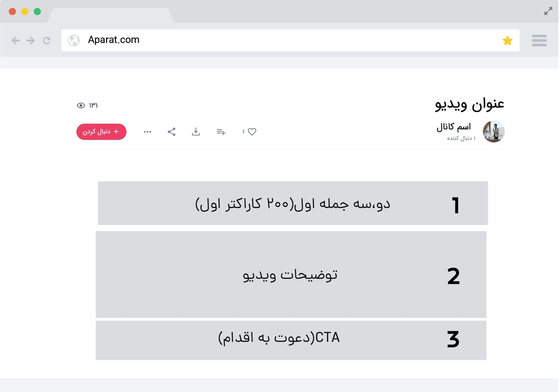Click the video title عنوان ویدیو
This screenshot has width=560, height=392.
tap(469, 104)
